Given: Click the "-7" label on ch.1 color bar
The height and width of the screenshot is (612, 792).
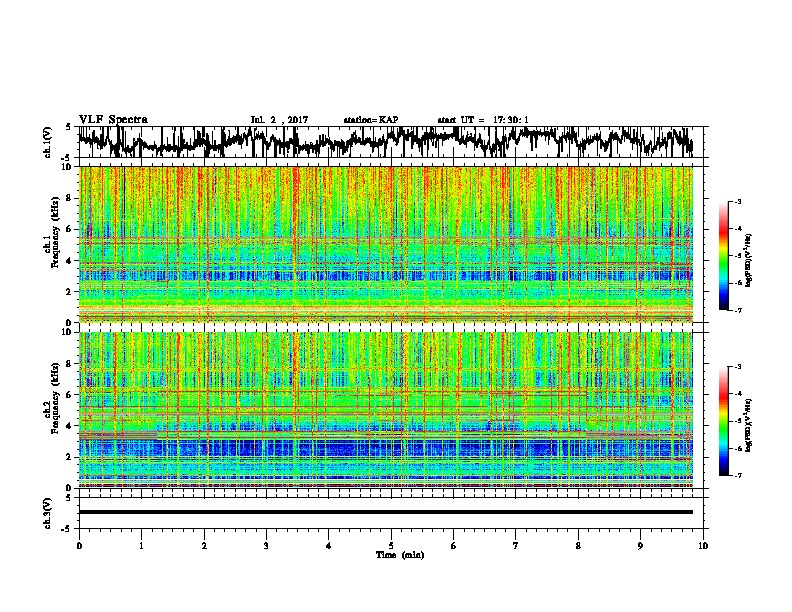Looking at the screenshot, I should [x=738, y=310].
